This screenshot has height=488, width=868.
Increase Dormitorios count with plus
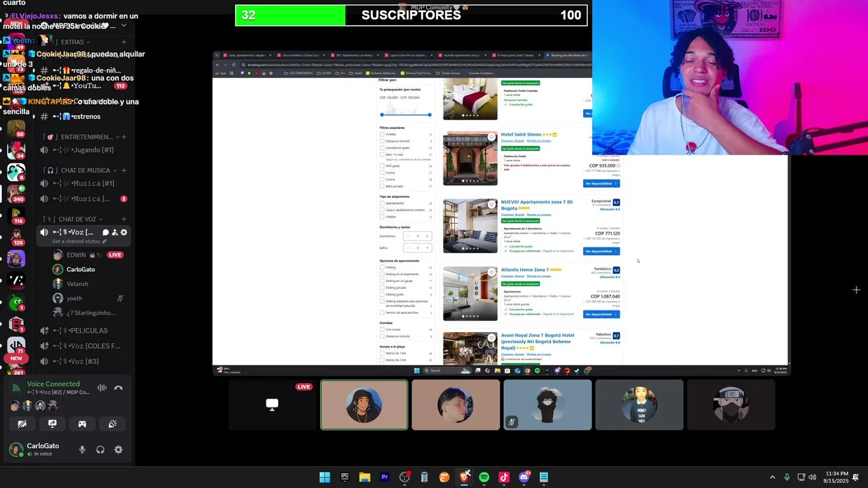(x=427, y=236)
